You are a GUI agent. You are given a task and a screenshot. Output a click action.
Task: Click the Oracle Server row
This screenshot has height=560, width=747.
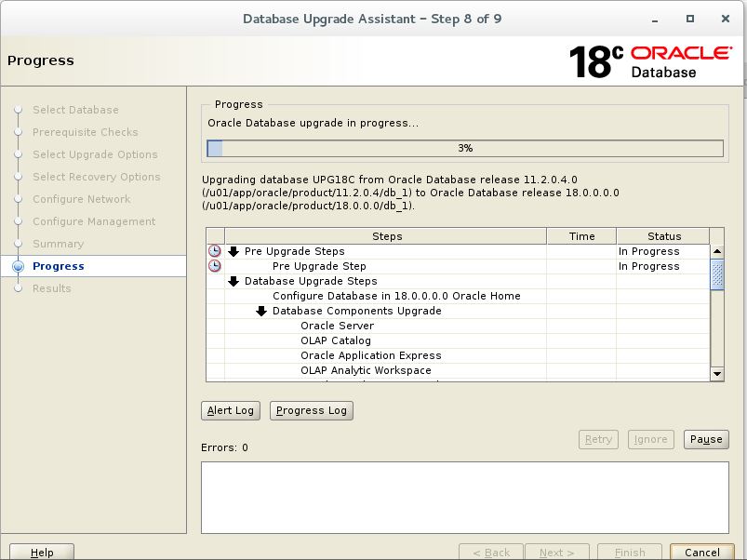(338, 326)
